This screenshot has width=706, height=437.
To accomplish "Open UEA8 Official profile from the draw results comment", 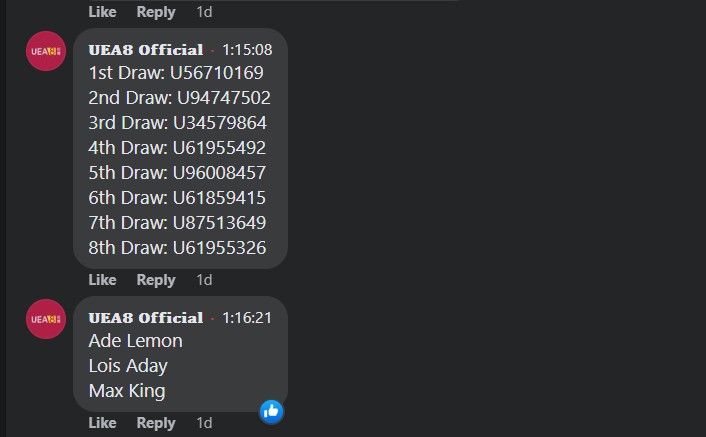I will (145, 49).
